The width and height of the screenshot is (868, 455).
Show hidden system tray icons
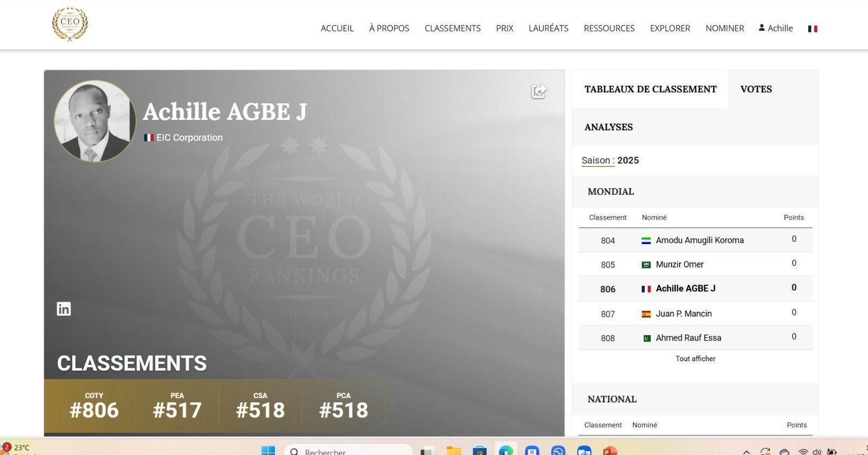pyautogui.click(x=747, y=451)
